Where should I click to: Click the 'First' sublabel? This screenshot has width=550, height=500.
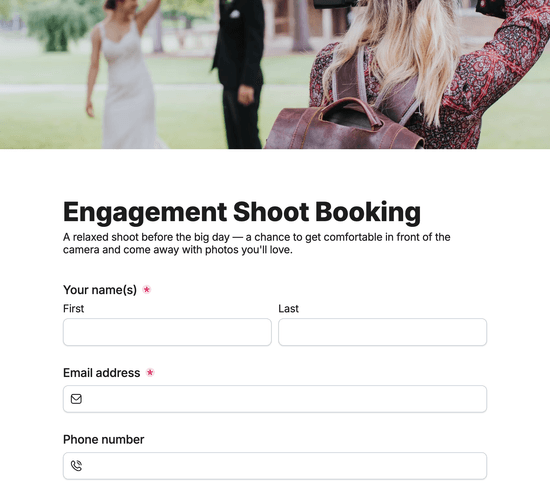click(73, 308)
